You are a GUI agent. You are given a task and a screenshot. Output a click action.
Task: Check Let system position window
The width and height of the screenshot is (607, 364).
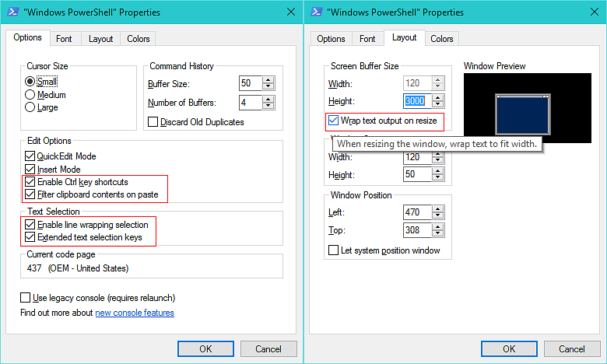click(333, 250)
